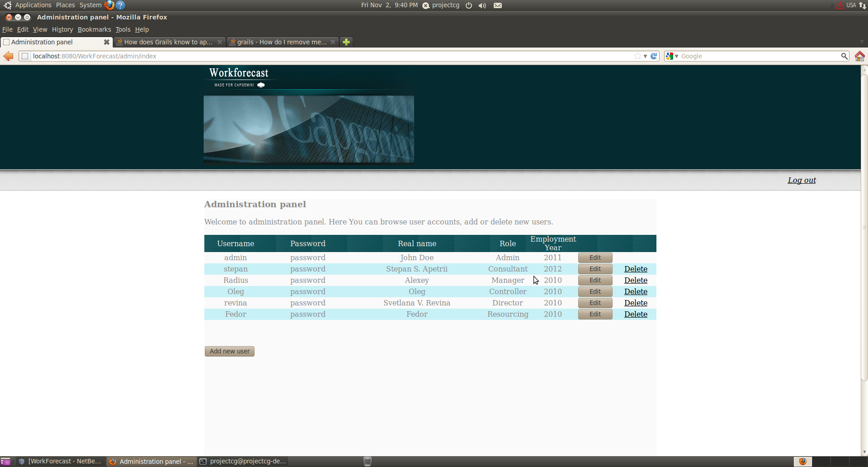Open the projectcg user menu

441,5
